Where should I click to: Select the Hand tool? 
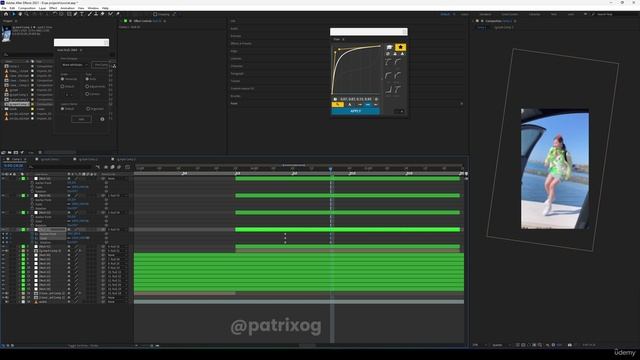pos(20,14)
